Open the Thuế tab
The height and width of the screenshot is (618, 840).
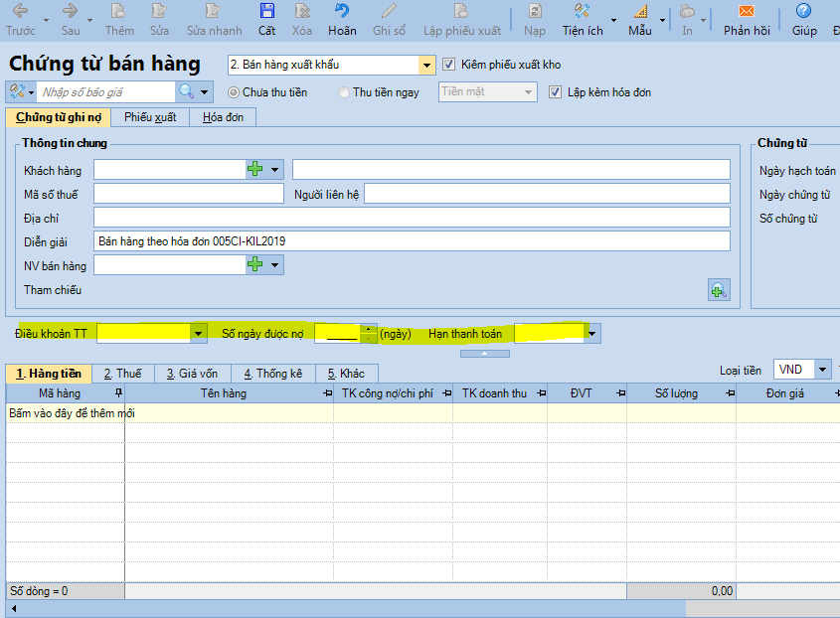(122, 374)
